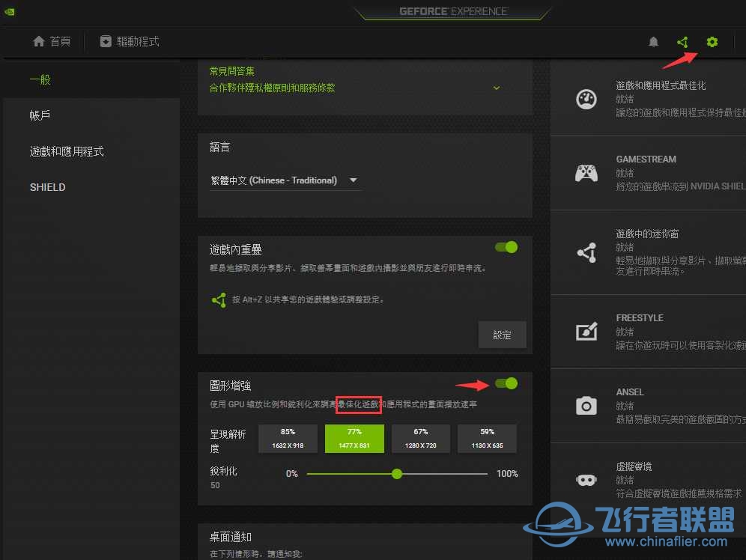Click the share icon beside 遊戲中的迷你窗
This screenshot has width=746, height=560.
point(586,252)
